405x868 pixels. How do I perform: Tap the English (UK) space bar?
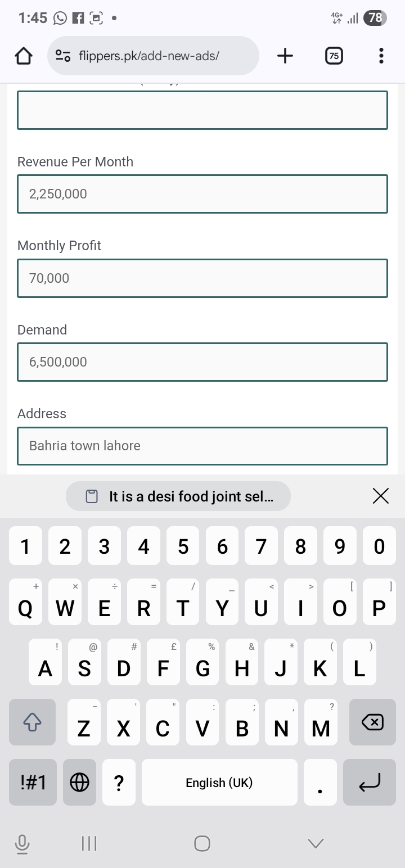pos(219,782)
